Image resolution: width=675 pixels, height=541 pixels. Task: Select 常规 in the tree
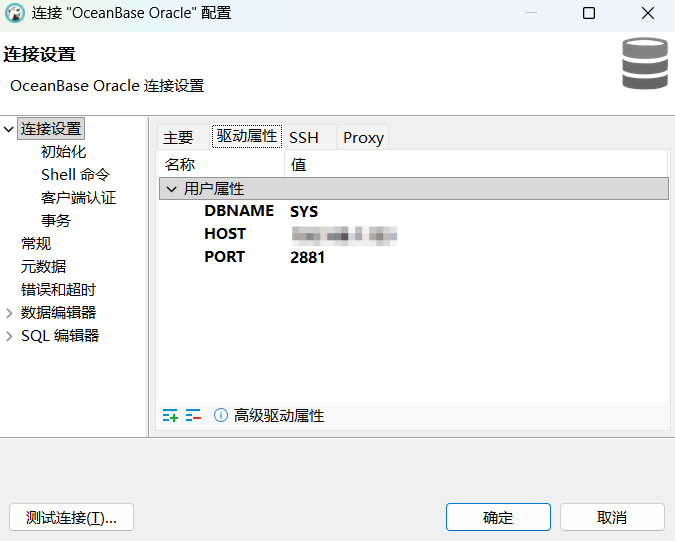click(x=36, y=244)
